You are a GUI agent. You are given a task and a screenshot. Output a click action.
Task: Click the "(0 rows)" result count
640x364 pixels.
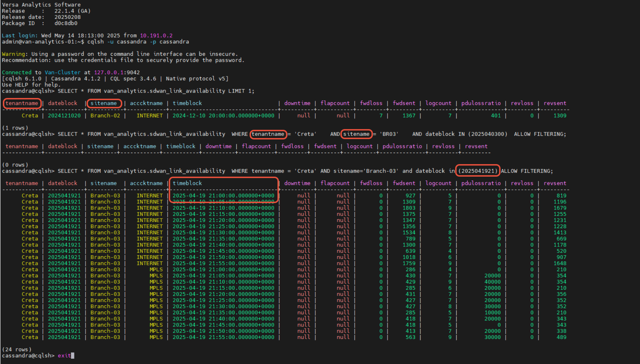(x=15, y=165)
